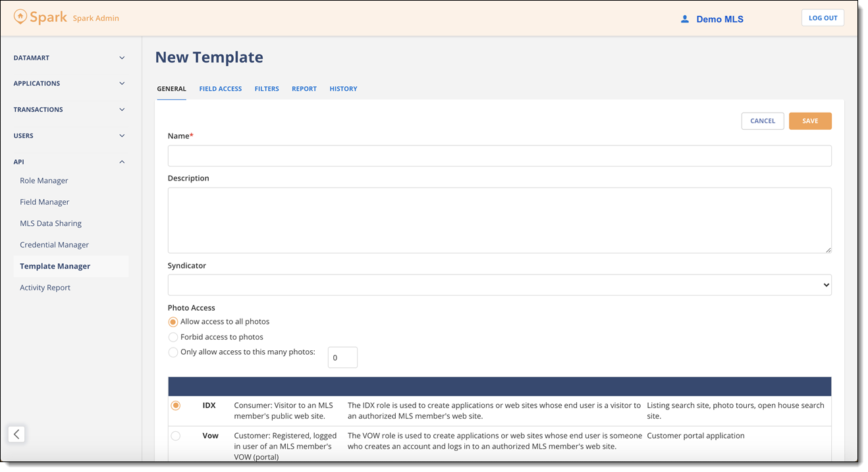Click the "Customer portal application" cell
Image resolution: width=868 pixels, height=472 pixels.
tap(695, 436)
